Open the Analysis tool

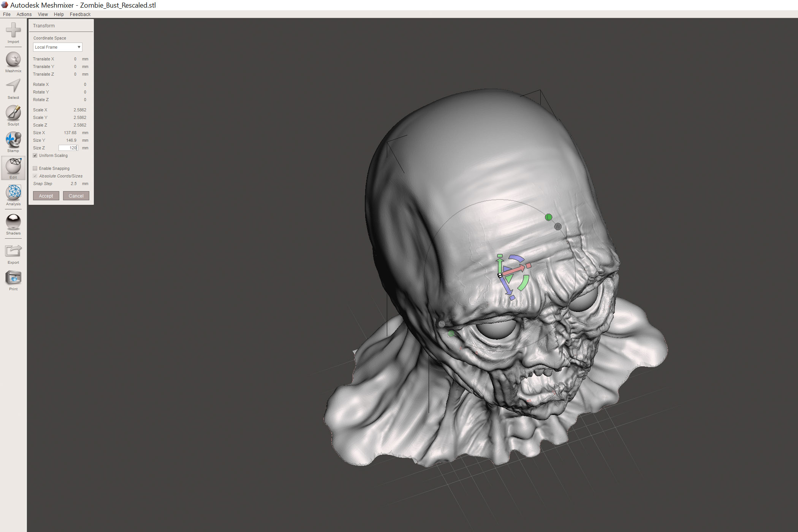point(13,193)
